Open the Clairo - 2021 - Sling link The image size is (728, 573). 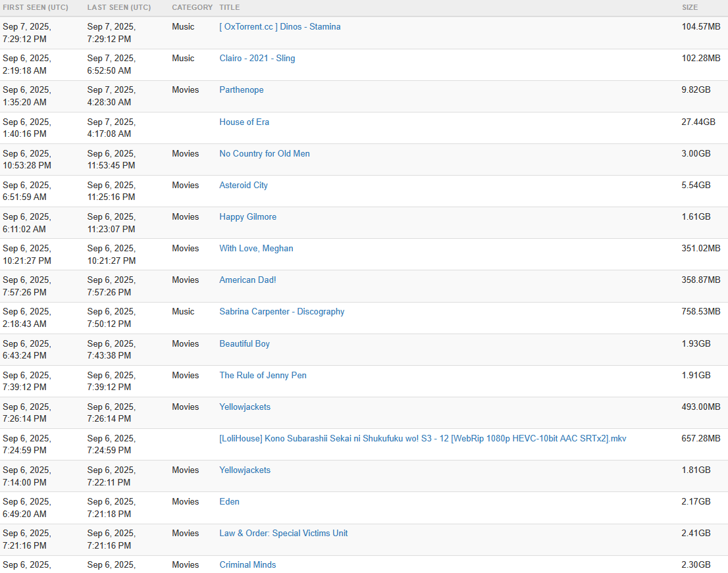(x=257, y=59)
